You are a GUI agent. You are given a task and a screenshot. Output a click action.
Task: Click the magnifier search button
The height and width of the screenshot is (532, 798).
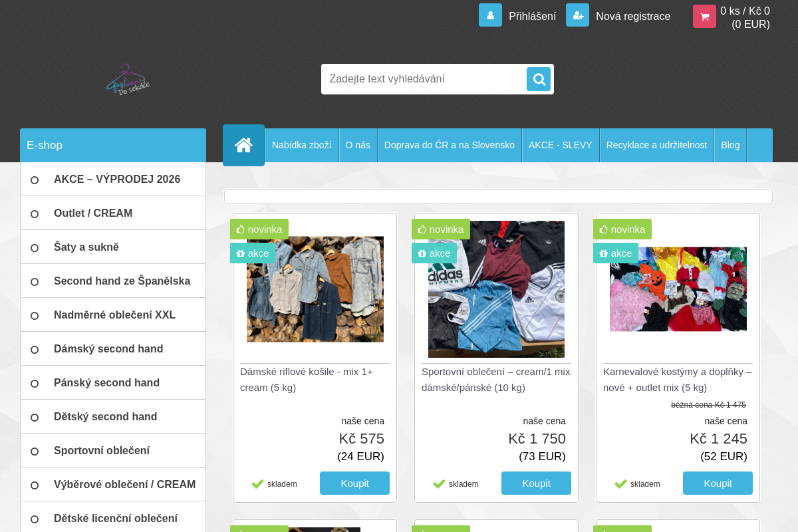pyautogui.click(x=539, y=79)
